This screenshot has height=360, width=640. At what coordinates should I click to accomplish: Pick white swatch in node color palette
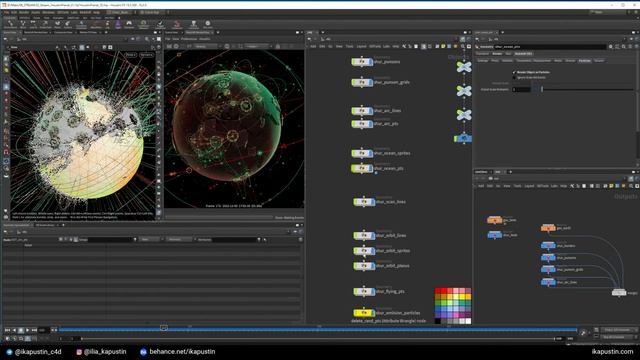[x=468, y=321]
